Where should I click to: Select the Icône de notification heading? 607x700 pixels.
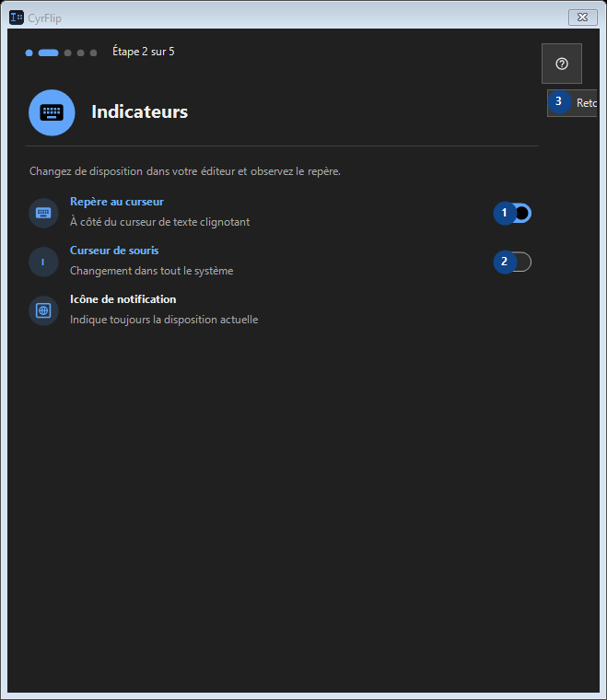123,299
